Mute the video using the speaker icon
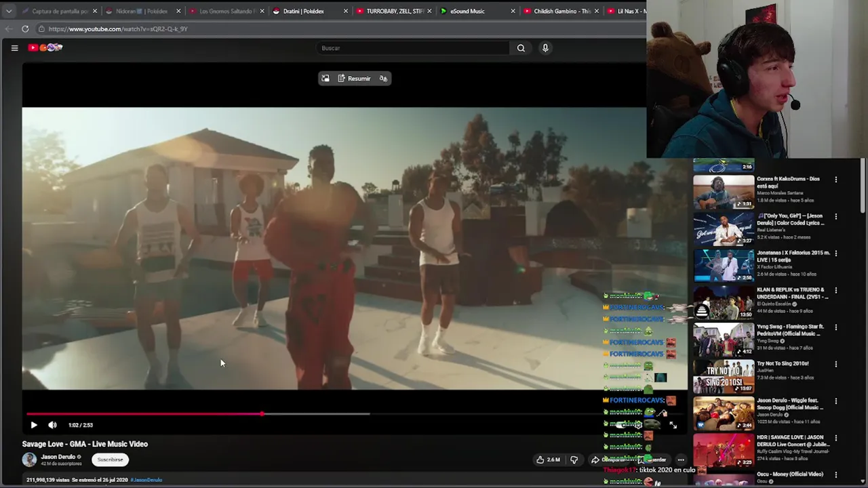Screen dimensions: 868x488 coord(52,425)
